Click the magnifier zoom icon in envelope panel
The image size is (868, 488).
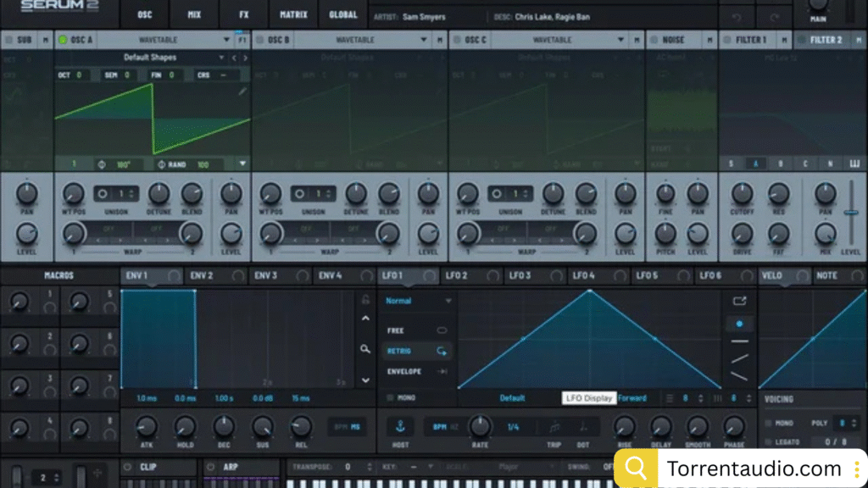pyautogui.click(x=365, y=348)
